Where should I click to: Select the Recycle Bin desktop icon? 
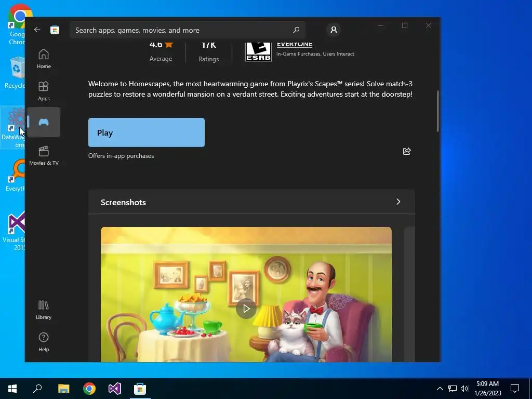pyautogui.click(x=15, y=73)
